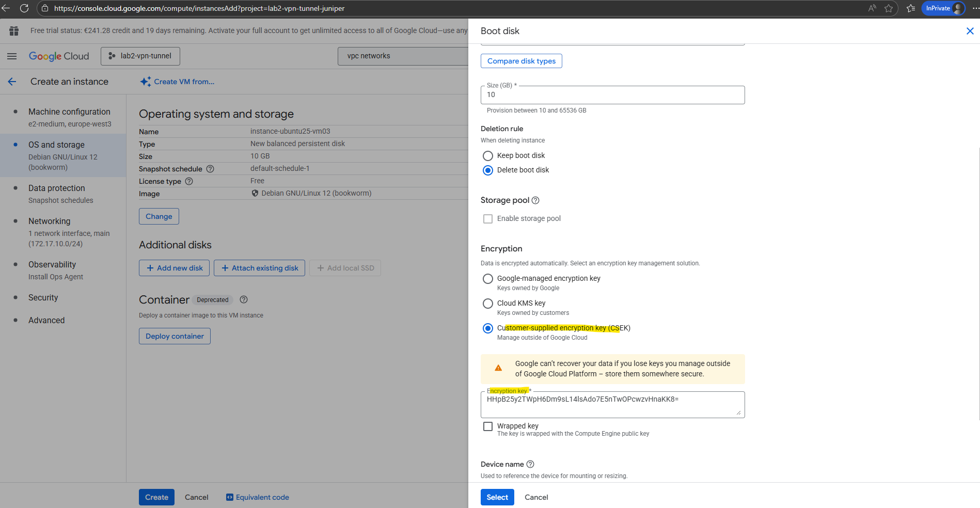
Task: Click the browser back arrow
Action: pyautogui.click(x=6, y=8)
